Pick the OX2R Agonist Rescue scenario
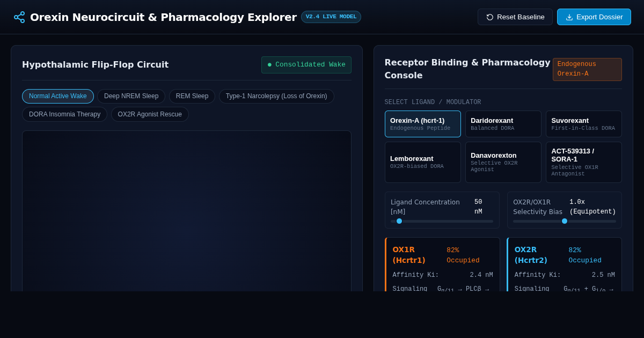The image size is (644, 338). click(150, 114)
